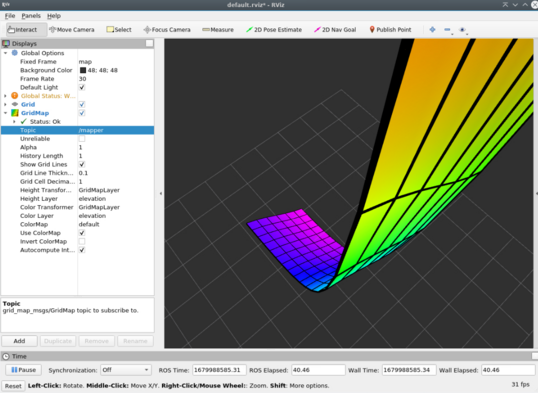
Task: Activate the Focus Camera tool
Action: pyautogui.click(x=167, y=30)
